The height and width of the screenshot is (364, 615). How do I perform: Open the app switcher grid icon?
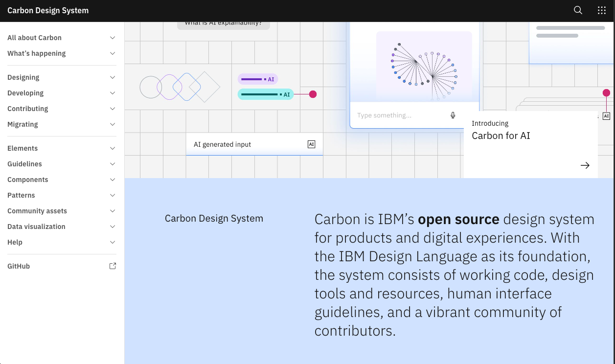tap(601, 10)
